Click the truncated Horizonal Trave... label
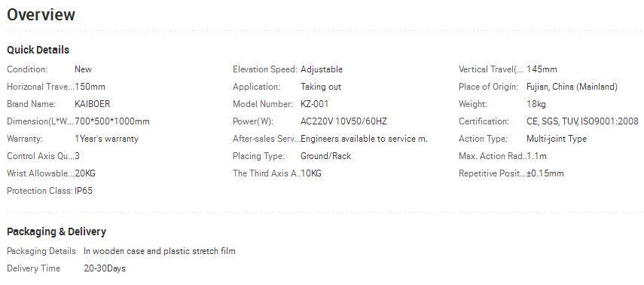The width and height of the screenshot is (644, 285). click(41, 87)
